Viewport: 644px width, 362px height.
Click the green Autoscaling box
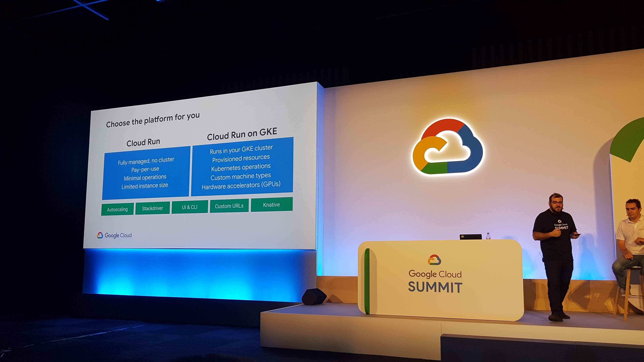117,209
